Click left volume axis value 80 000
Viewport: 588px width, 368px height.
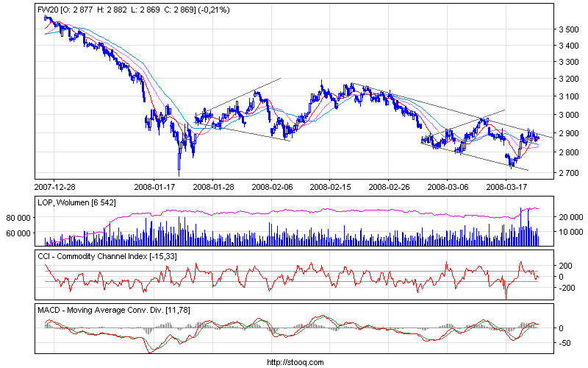18,218
